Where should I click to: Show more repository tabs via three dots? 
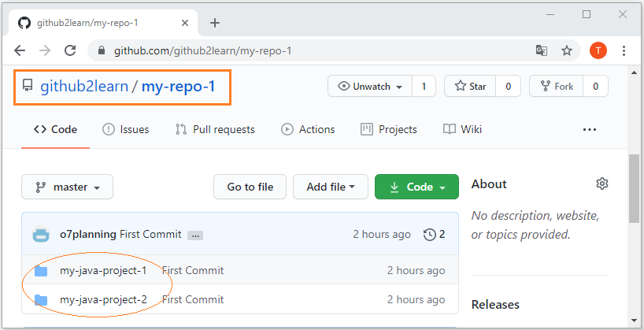590,130
